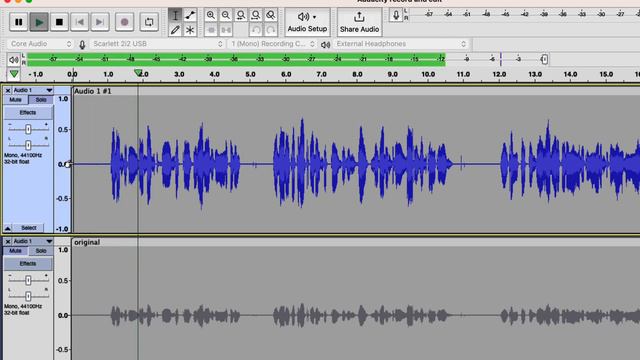Fit selection to width zoom icon
This screenshot has height=360, width=640.
(x=241, y=16)
